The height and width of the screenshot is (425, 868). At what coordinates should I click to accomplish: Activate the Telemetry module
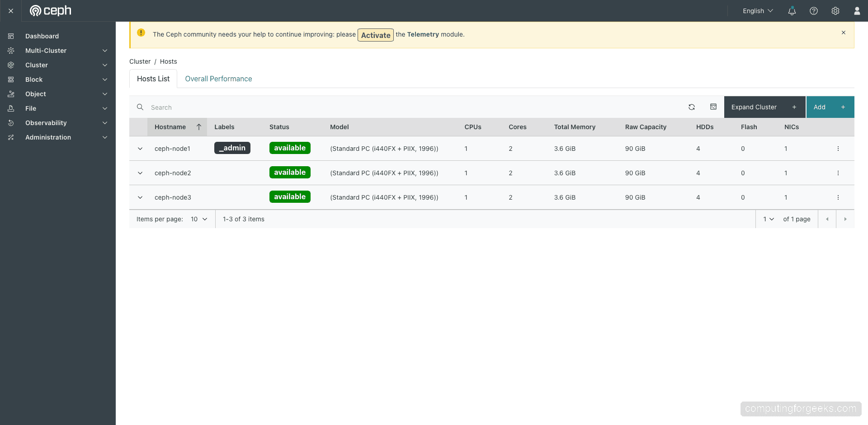(375, 35)
